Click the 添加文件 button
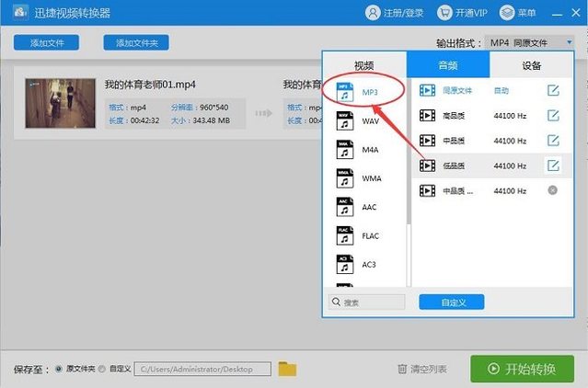 pos(46,43)
